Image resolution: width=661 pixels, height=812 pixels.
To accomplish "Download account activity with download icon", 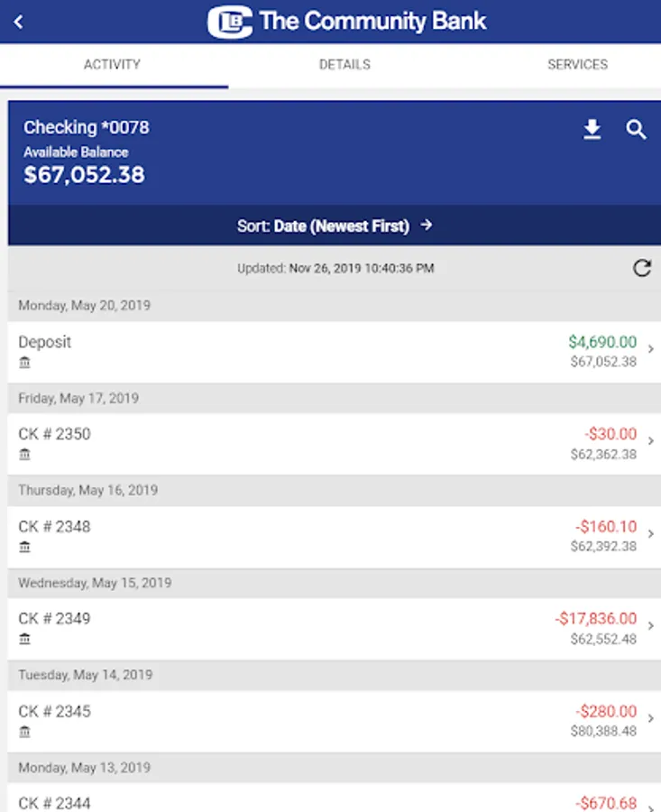I will pos(592,129).
